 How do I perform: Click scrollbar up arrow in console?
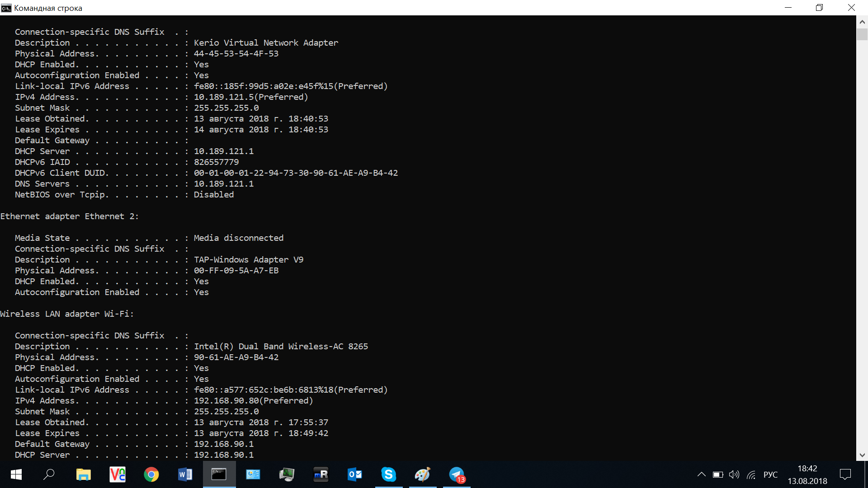point(862,21)
